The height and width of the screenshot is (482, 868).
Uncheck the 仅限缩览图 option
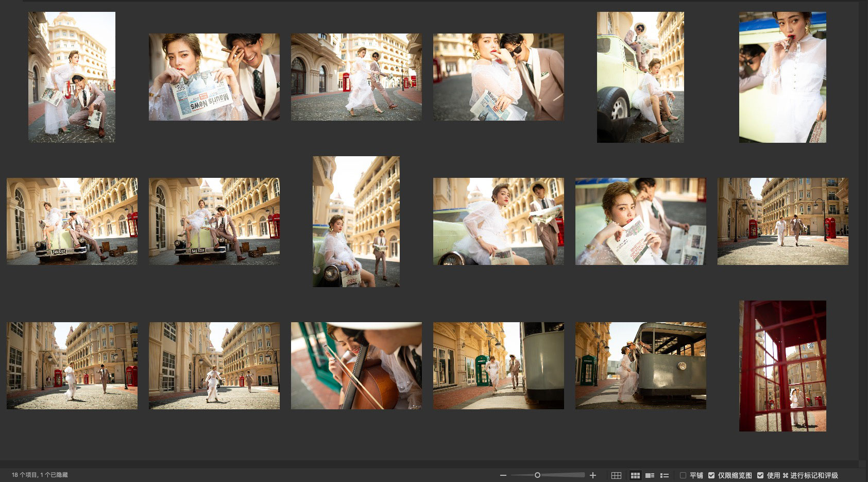click(711, 475)
